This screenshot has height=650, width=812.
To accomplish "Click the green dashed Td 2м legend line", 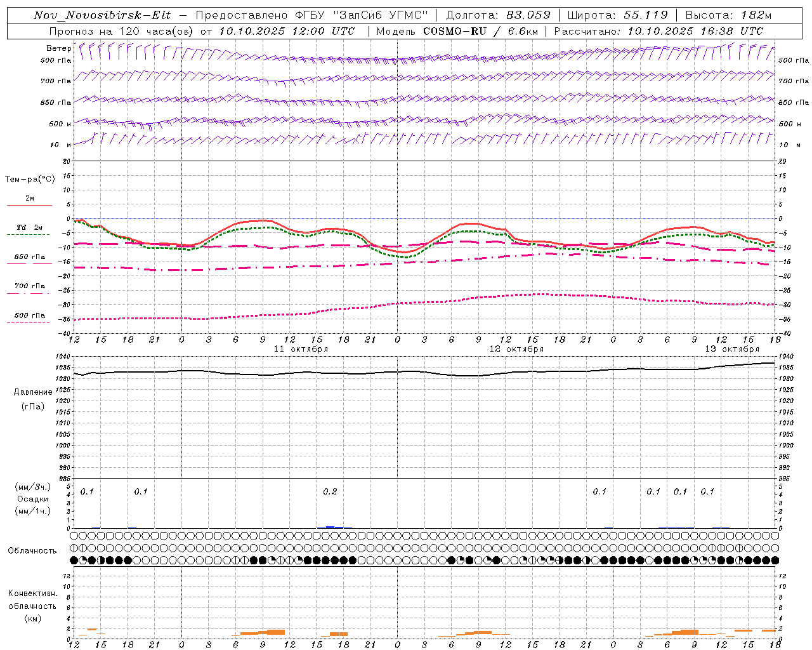I will 28,234.
